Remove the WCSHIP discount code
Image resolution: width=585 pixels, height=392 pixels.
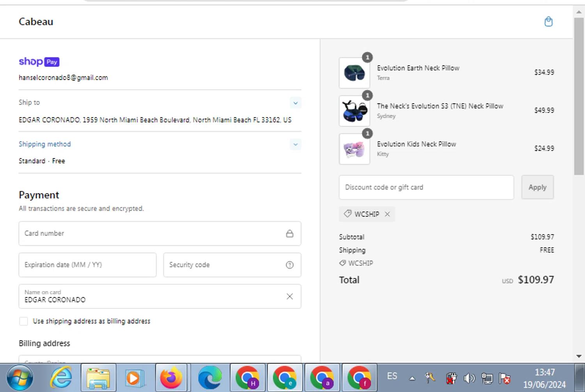pyautogui.click(x=387, y=214)
